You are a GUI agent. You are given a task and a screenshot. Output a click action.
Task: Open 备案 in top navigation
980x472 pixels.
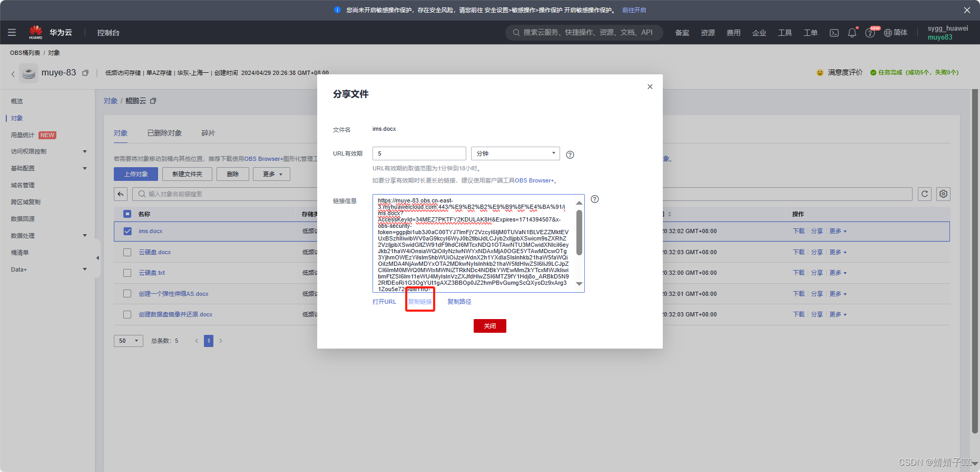point(682,33)
